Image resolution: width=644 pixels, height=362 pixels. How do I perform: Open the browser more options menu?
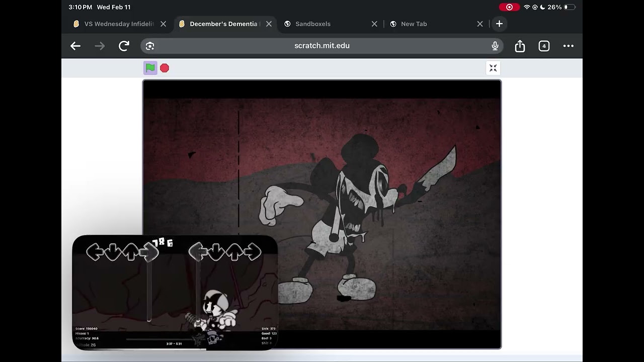[x=569, y=46]
